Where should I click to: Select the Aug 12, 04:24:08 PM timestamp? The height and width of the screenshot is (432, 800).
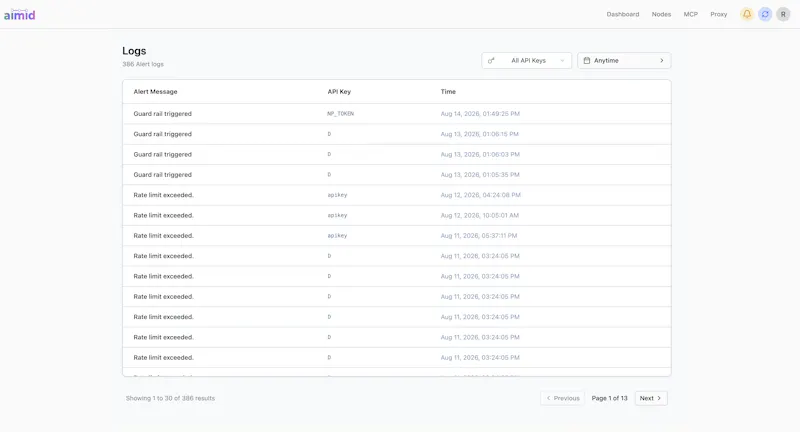click(481, 195)
